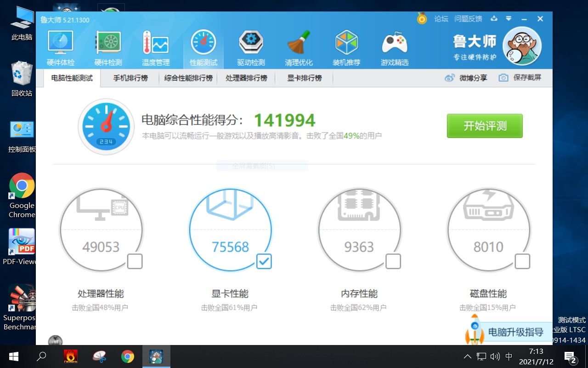The height and width of the screenshot is (368, 588).
Task: Open the 清理优化 cleanup optimization section
Action: pyautogui.click(x=299, y=48)
